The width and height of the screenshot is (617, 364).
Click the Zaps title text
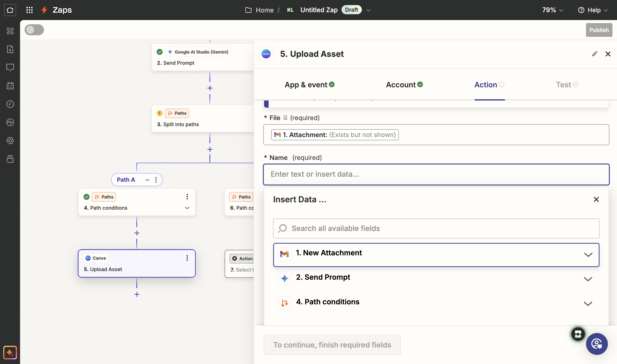[62, 10]
